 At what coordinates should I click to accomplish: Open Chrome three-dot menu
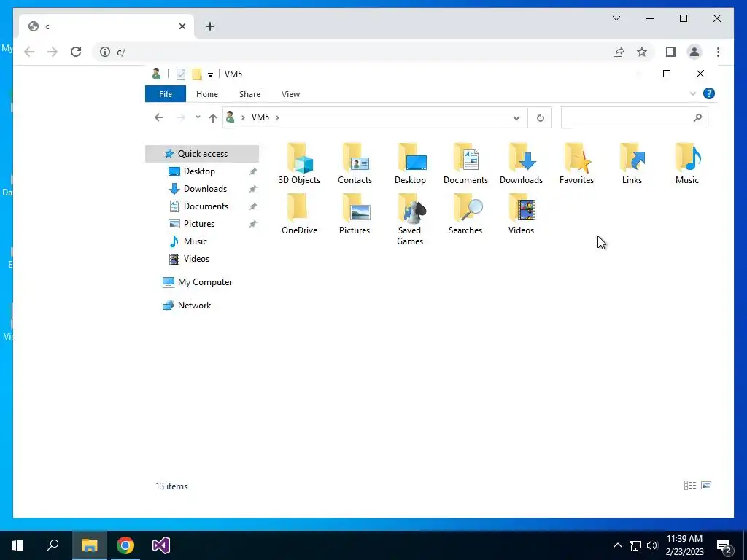click(x=718, y=52)
